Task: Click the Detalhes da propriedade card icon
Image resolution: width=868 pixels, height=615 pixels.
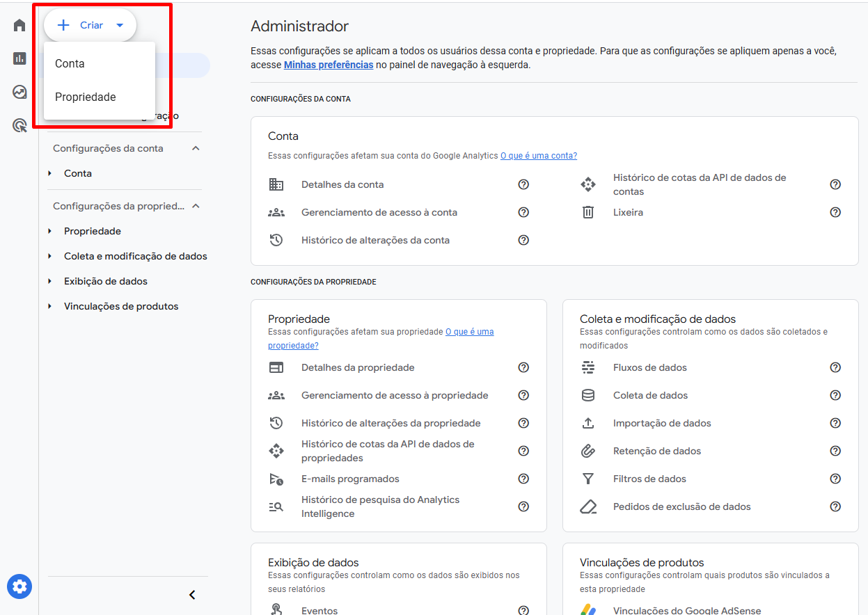Action: tap(276, 367)
